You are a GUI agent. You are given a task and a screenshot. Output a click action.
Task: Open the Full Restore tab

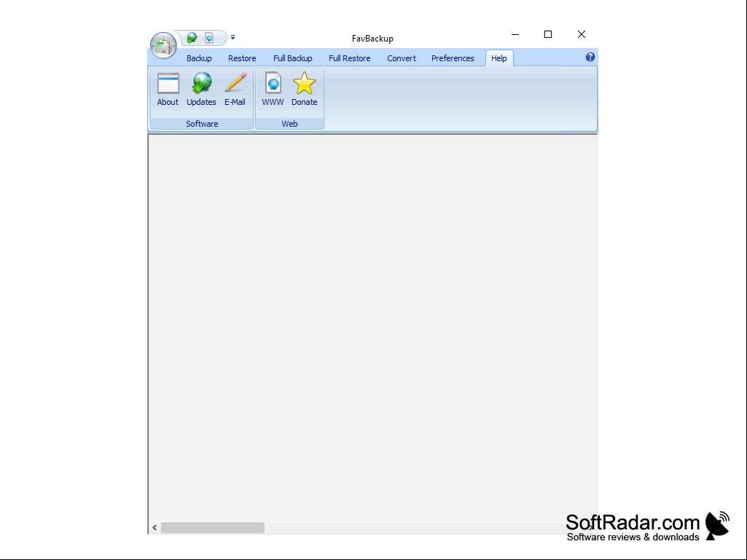point(350,58)
